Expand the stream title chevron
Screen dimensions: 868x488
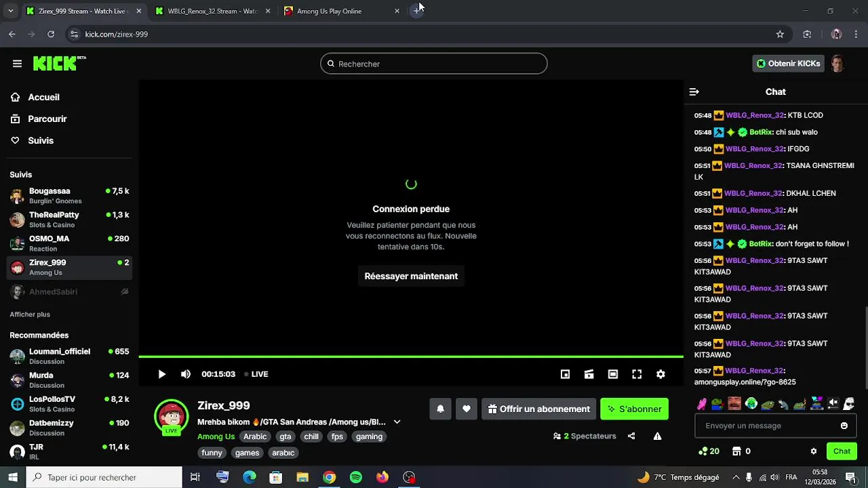click(x=397, y=422)
